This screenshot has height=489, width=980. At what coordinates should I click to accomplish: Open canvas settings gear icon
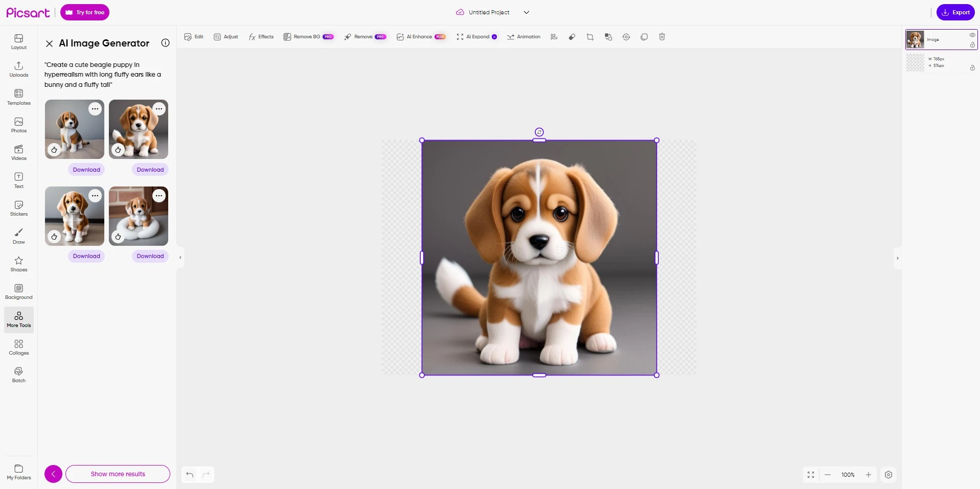click(888, 475)
